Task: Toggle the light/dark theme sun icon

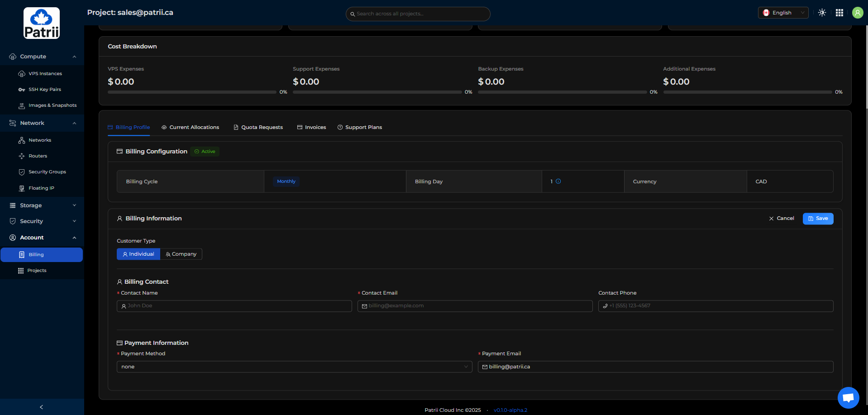Action: click(x=822, y=13)
